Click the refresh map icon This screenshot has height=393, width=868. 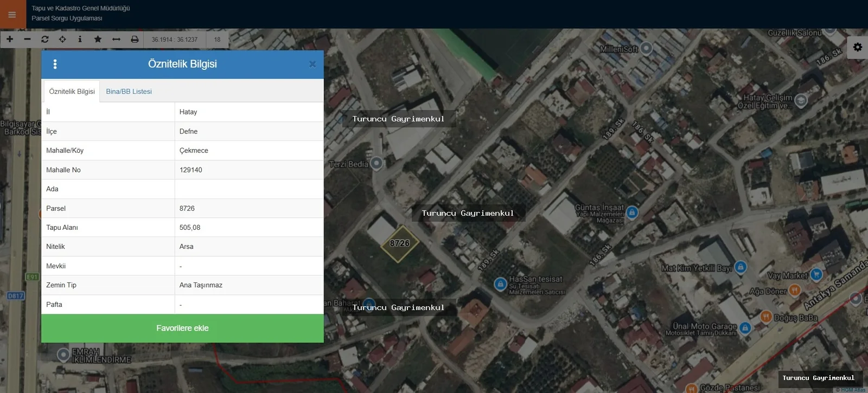point(45,39)
